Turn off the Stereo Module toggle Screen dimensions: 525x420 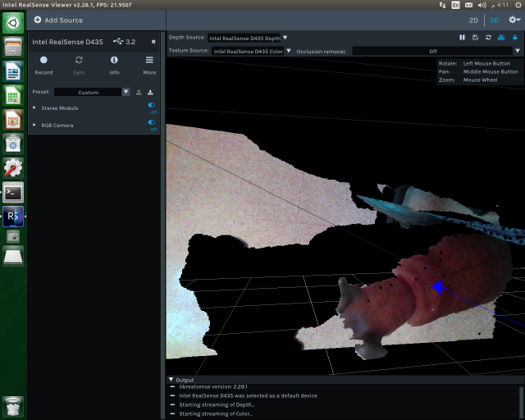click(x=152, y=106)
